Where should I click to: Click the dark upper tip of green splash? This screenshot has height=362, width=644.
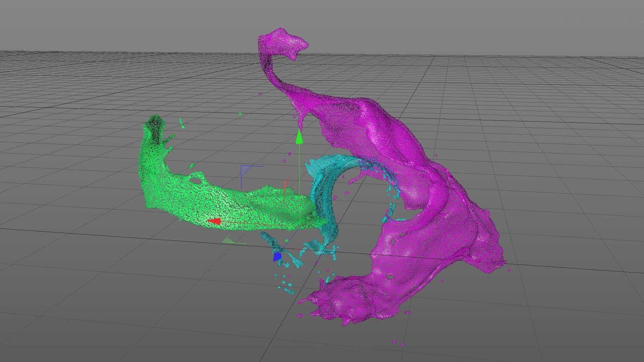(x=154, y=123)
